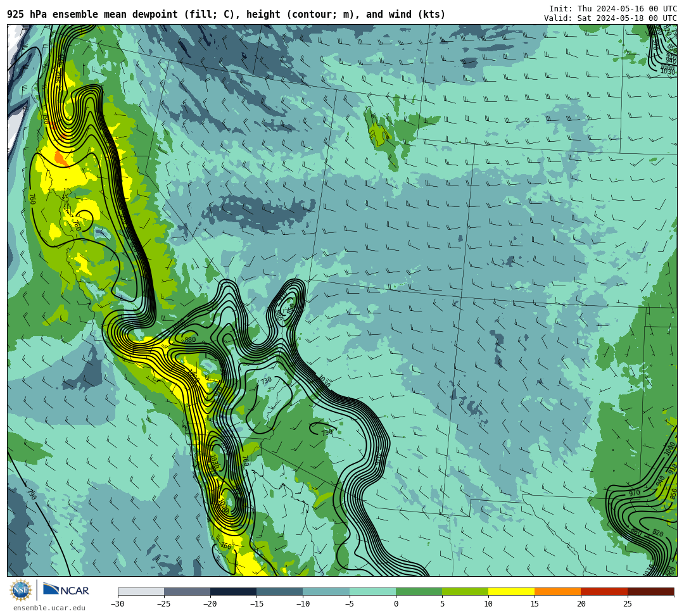
Task: Click the lightest gray -30 to -25 swatch
Action: pyautogui.click(x=141, y=591)
